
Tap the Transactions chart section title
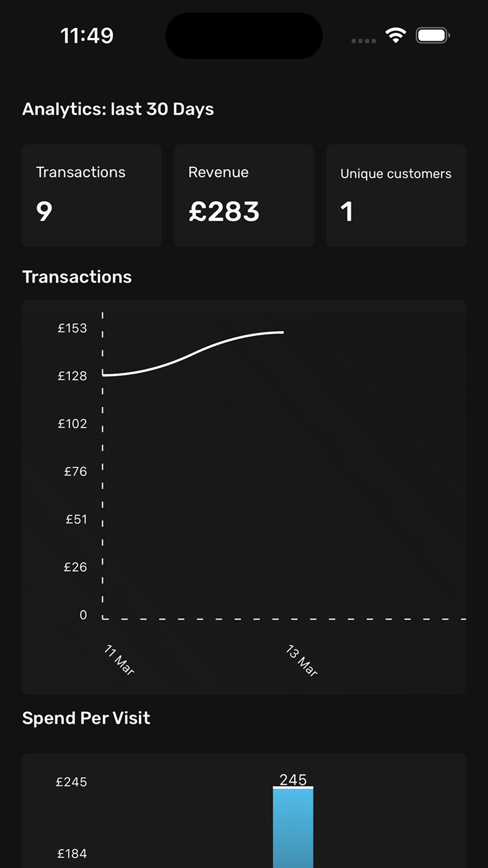coord(77,277)
